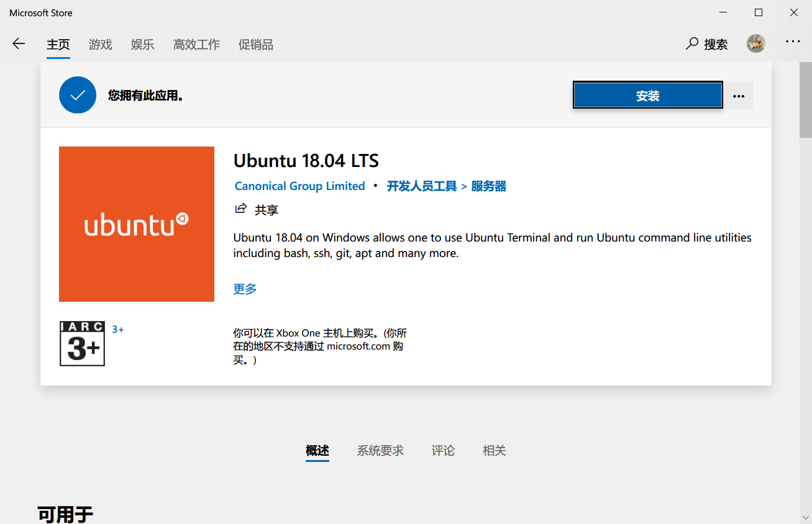The height and width of the screenshot is (524, 812).
Task: Open the 开发人员工具 category link
Action: (x=422, y=186)
